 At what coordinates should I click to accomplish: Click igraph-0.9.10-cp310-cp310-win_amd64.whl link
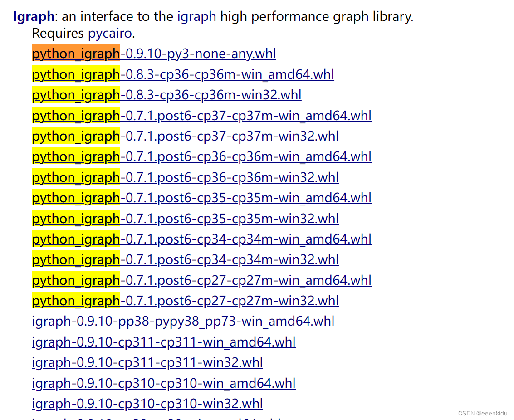163,383
